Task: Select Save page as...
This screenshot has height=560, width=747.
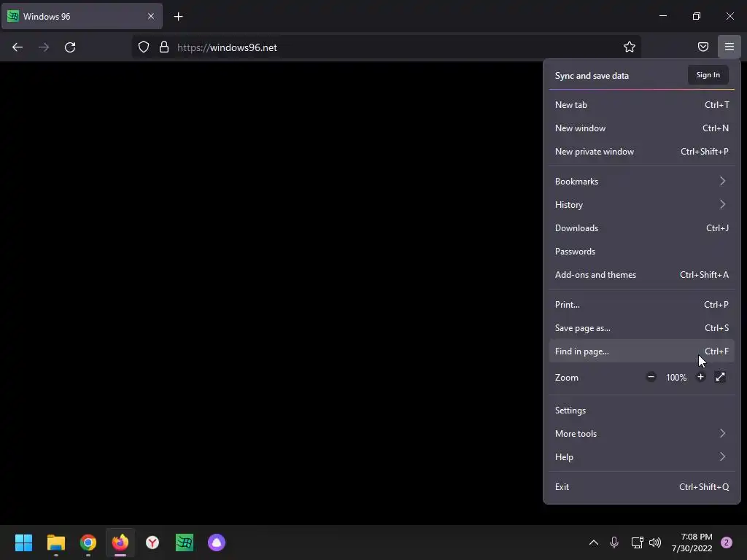Action: (x=642, y=328)
